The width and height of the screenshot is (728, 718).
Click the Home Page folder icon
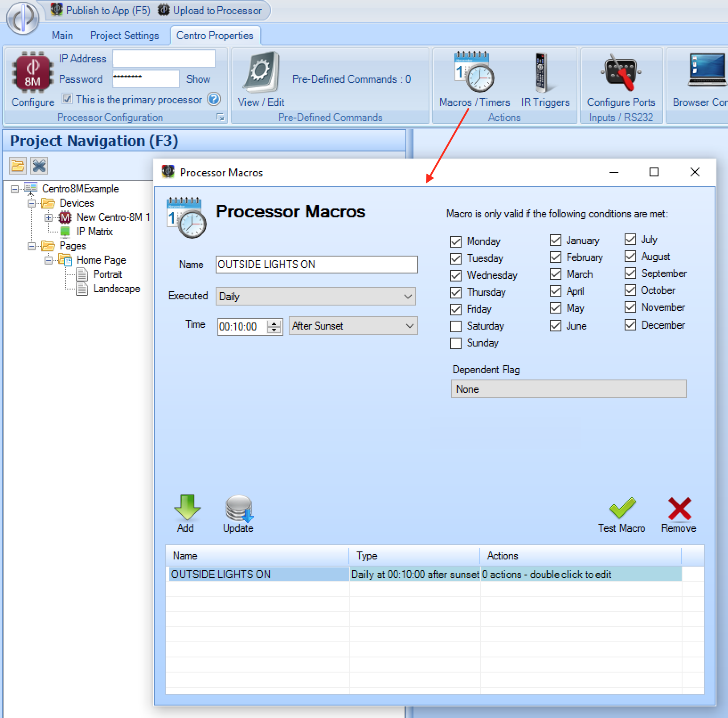pos(65,260)
